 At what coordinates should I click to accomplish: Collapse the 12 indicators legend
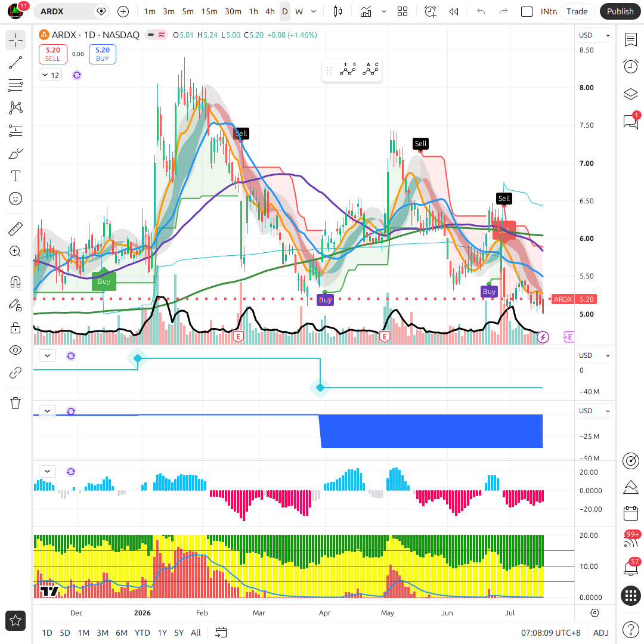coord(51,75)
